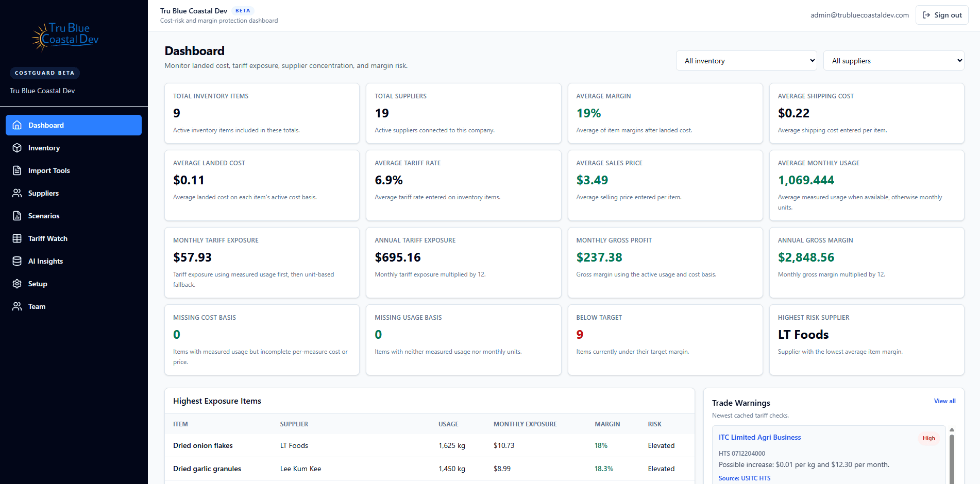
Task: Click Annual Tariff Exposure value $695.16
Action: coord(397,257)
